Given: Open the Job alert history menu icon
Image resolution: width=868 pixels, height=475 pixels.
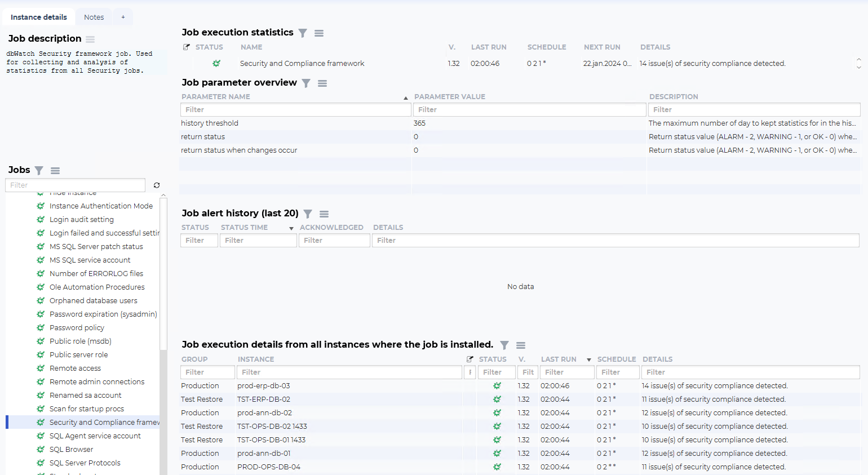Looking at the screenshot, I should (x=324, y=214).
